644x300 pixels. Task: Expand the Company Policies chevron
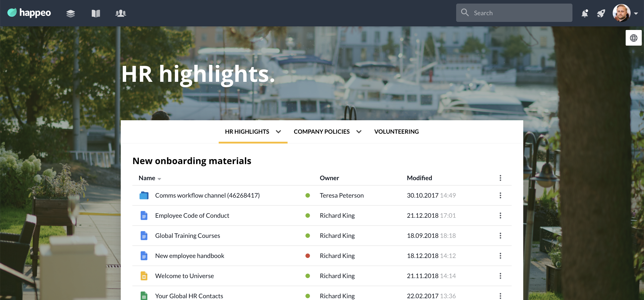[359, 131]
